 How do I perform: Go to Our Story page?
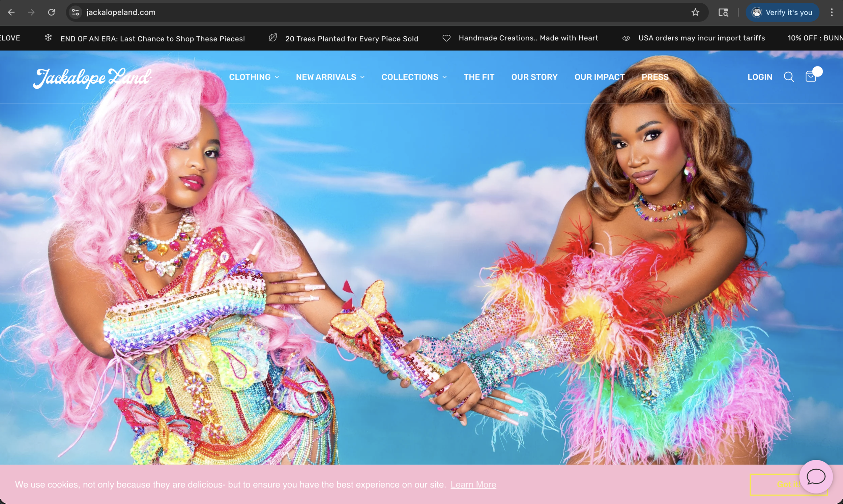tap(534, 77)
